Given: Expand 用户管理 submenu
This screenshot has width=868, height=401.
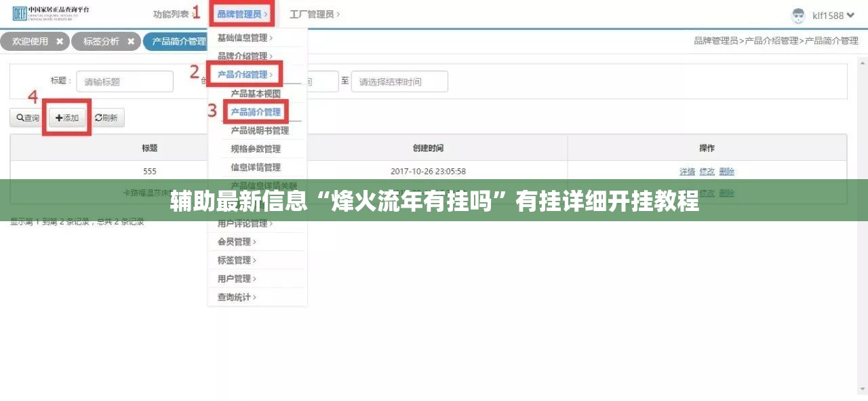Looking at the screenshot, I should point(237,278).
